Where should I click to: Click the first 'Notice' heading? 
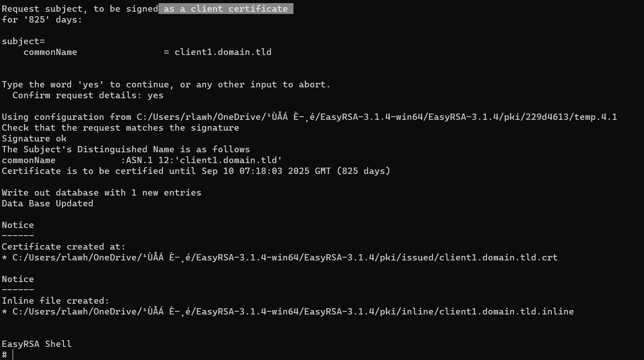[18, 225]
